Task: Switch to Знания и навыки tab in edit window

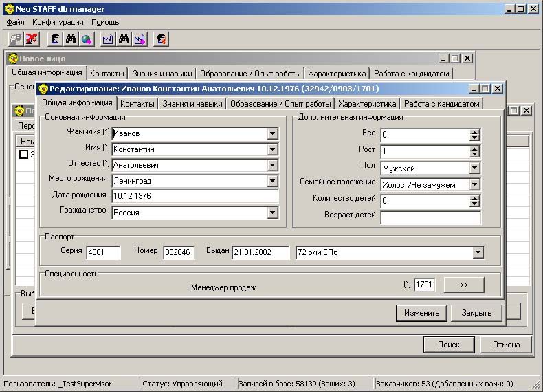Action: coord(192,104)
